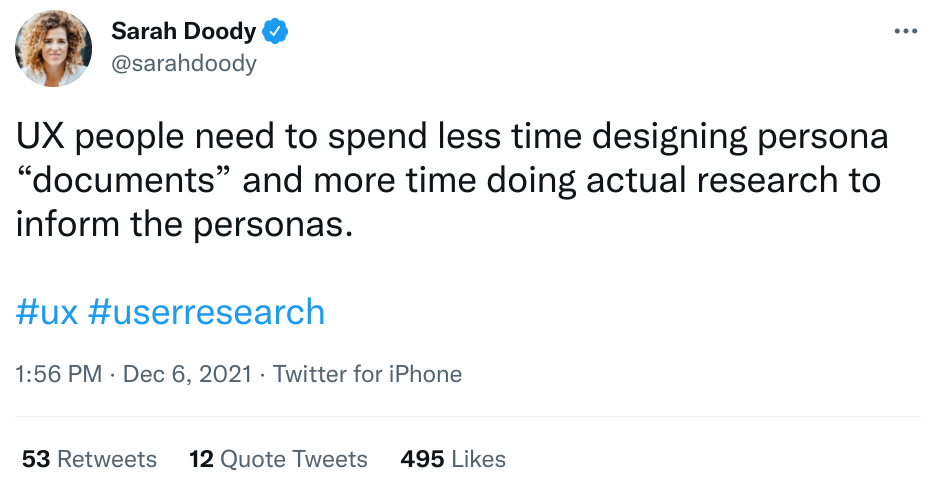This screenshot has width=933, height=490.
Task: Open the Twitter for iPhone source link
Action: pyautogui.click(x=367, y=374)
